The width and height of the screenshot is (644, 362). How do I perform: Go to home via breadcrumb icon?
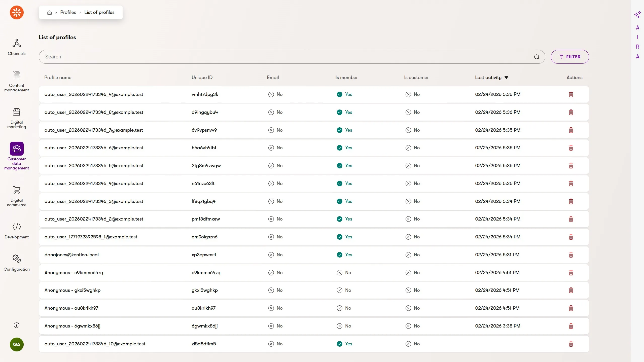coord(49,12)
